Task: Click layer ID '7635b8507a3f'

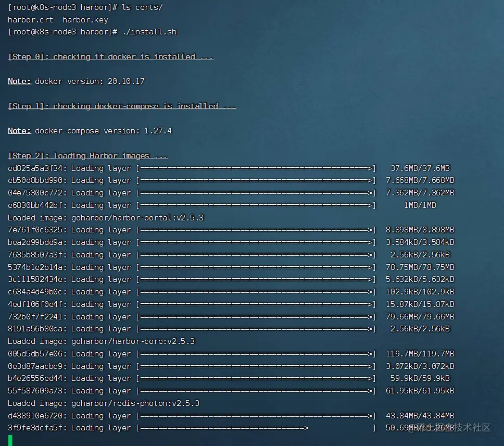Action: 35,255
